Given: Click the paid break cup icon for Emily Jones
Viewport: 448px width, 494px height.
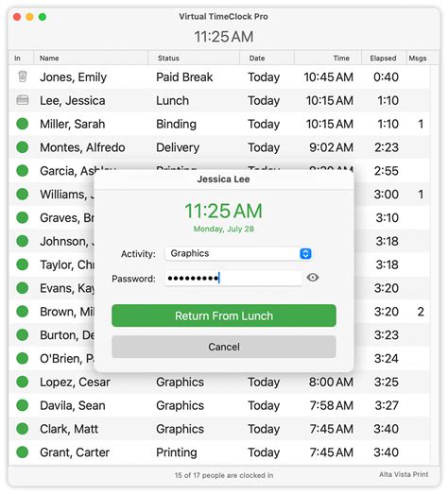Looking at the screenshot, I should point(23,77).
